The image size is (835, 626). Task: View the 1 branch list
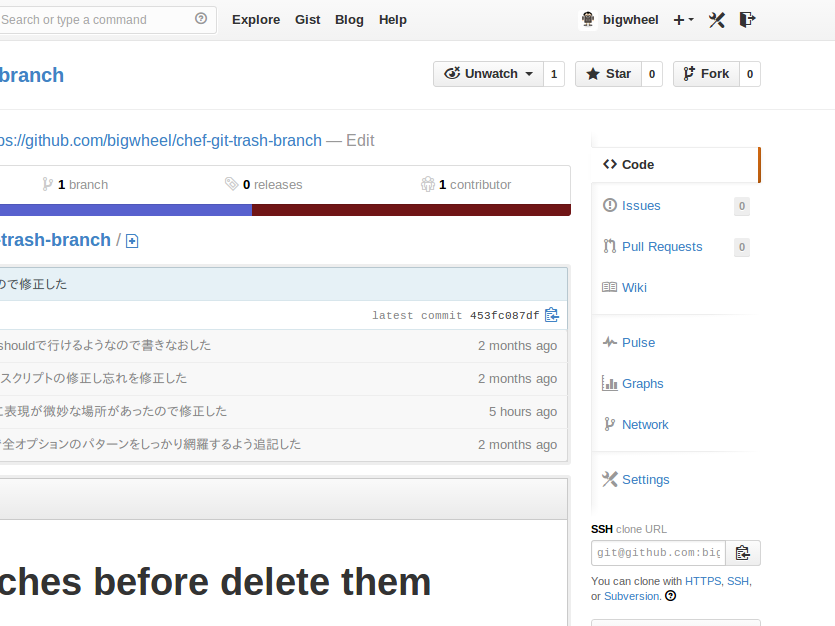(75, 185)
